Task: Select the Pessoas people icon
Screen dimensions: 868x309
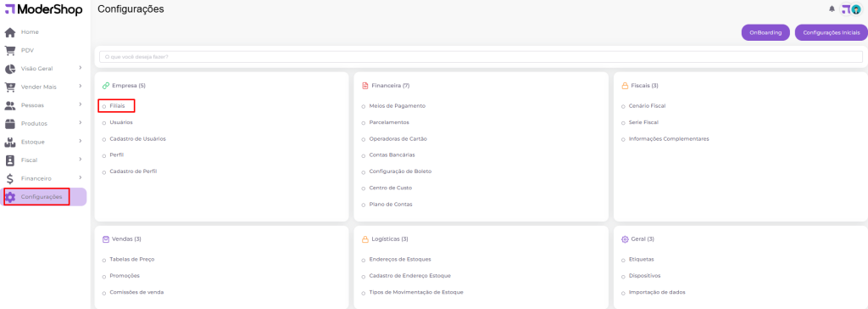Action: point(10,105)
